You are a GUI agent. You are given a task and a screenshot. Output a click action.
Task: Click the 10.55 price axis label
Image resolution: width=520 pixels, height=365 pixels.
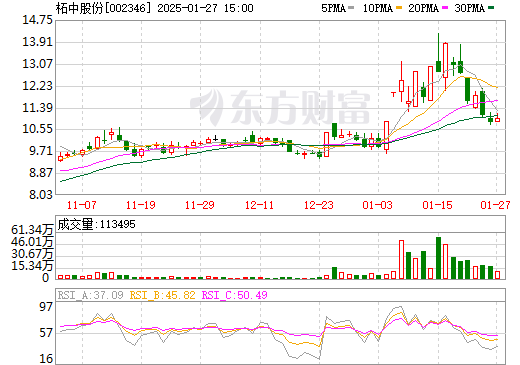[37, 129]
